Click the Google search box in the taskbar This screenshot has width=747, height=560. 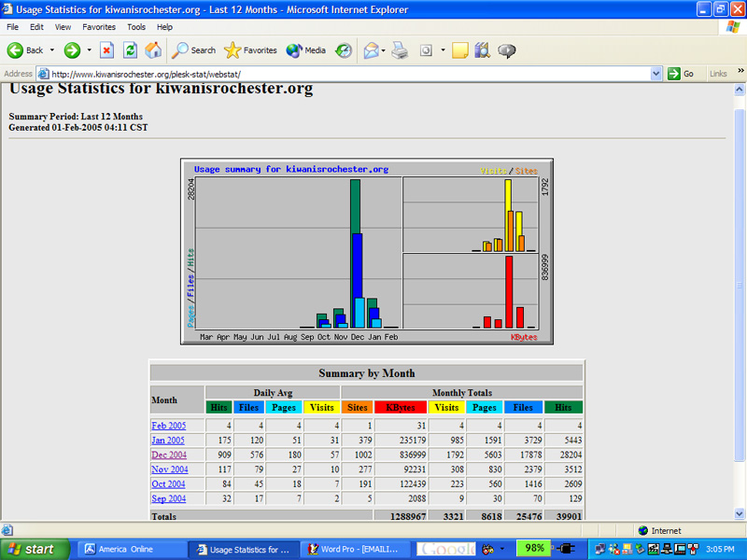[446, 549]
